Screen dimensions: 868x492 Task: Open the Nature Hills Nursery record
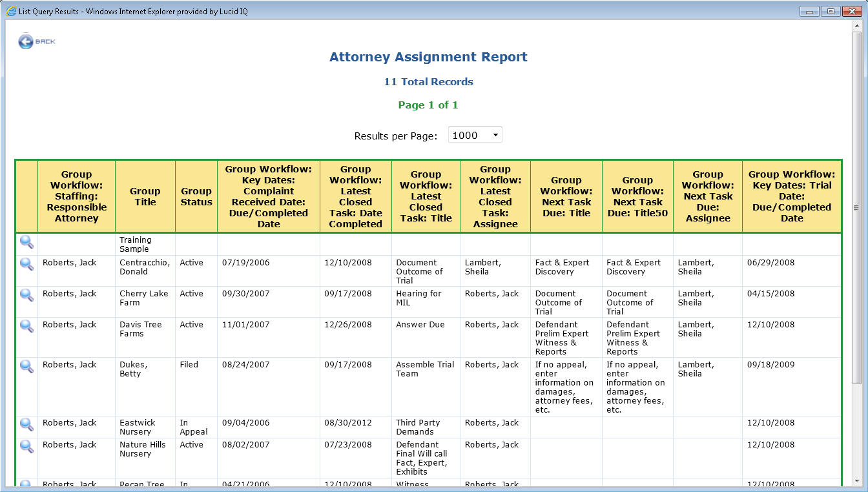click(25, 446)
